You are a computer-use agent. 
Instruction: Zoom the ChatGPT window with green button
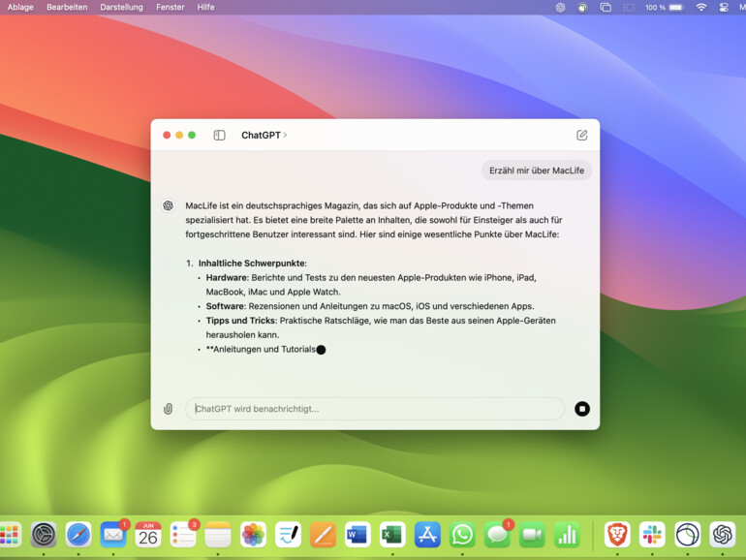coord(192,135)
